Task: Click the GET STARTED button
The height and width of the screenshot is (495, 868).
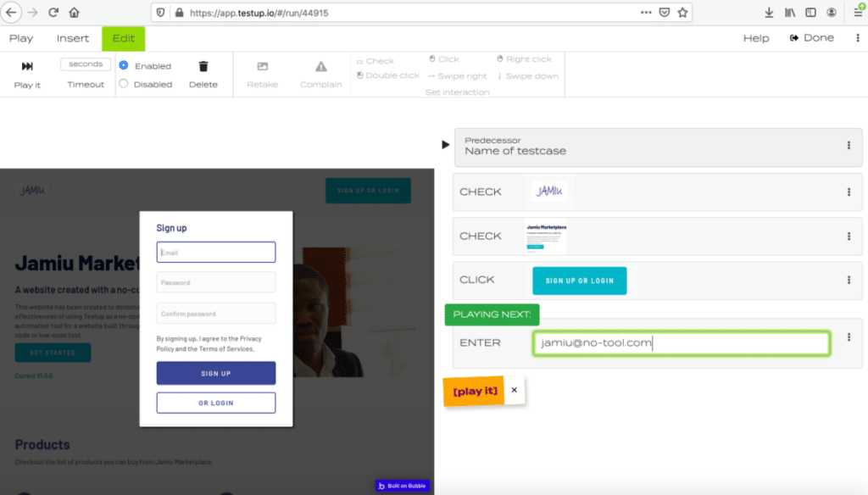Action: pos(53,353)
